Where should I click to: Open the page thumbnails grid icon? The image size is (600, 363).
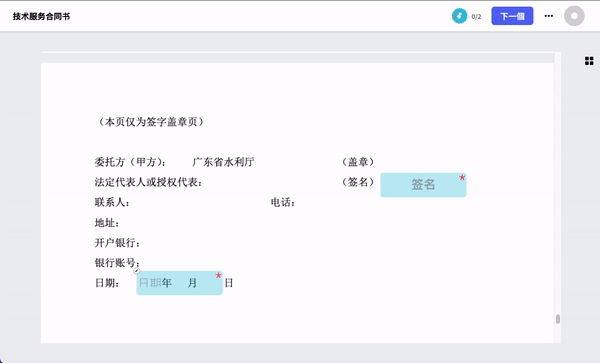(x=589, y=61)
